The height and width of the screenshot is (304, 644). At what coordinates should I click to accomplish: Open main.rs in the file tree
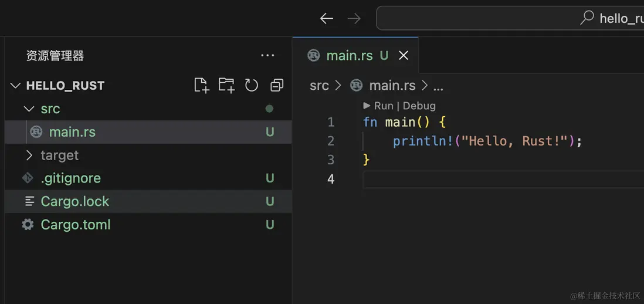coord(72,132)
